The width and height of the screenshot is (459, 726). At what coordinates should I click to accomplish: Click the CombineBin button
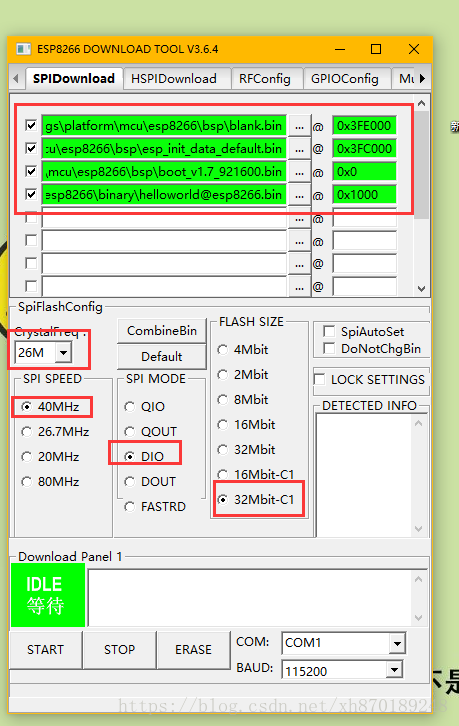(162, 331)
